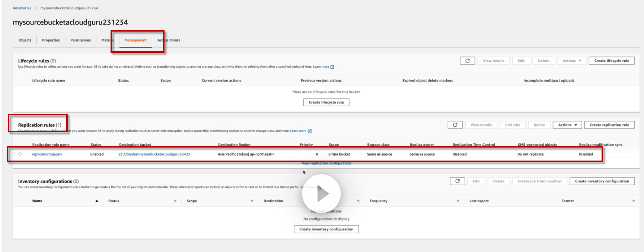Image resolution: width=644 pixels, height=252 pixels.
Task: Click Delete button in Replication rules
Action: pyautogui.click(x=539, y=125)
